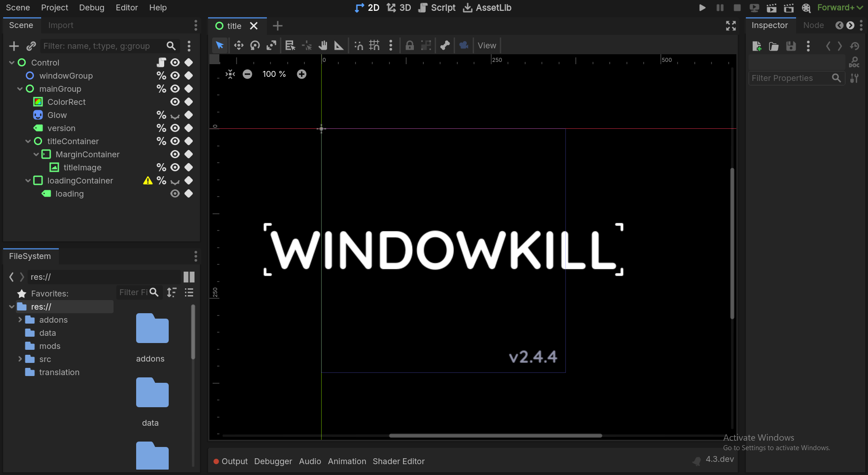
Task: Open the skeleton bone options icon
Action: 445,45
